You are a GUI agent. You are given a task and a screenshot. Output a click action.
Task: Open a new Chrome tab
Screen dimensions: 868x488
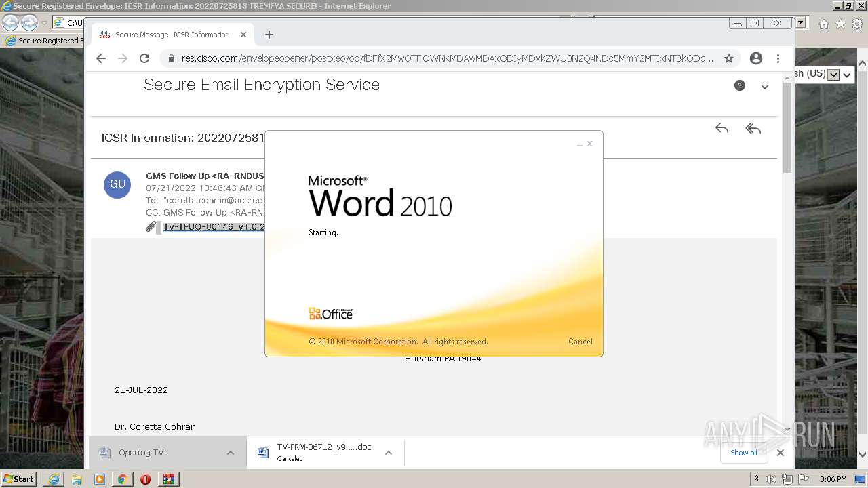point(269,35)
